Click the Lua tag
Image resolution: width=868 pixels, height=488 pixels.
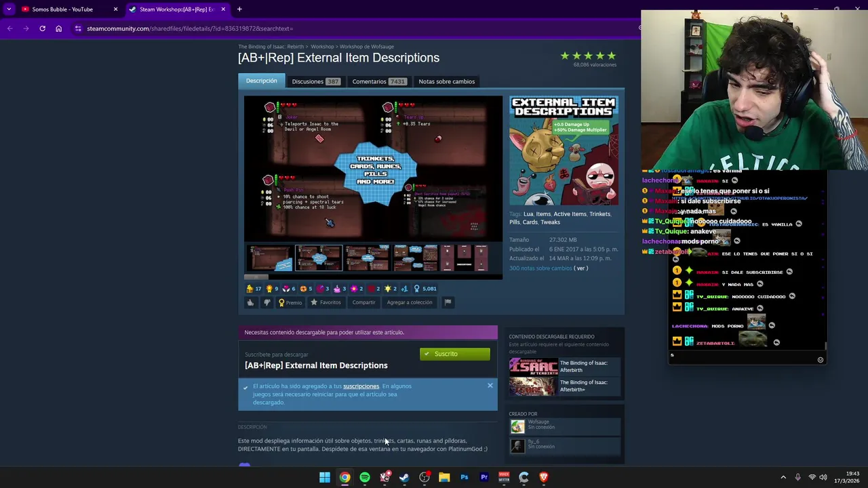(528, 214)
